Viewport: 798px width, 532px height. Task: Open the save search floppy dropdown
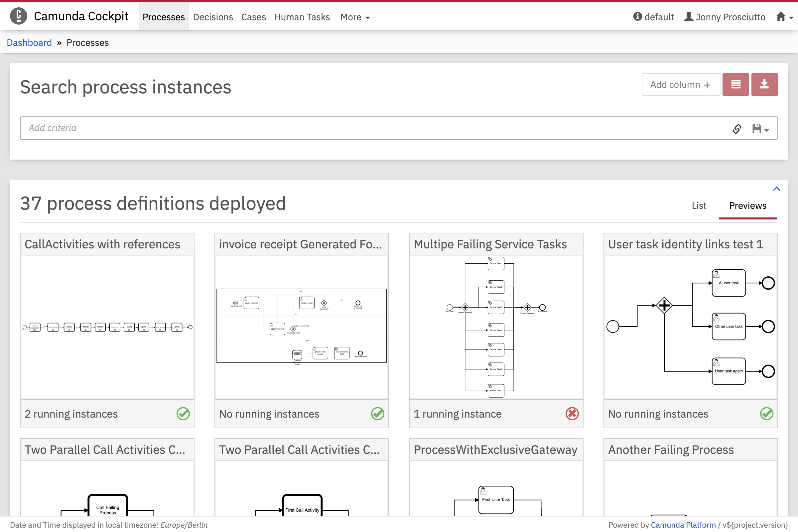(x=760, y=129)
